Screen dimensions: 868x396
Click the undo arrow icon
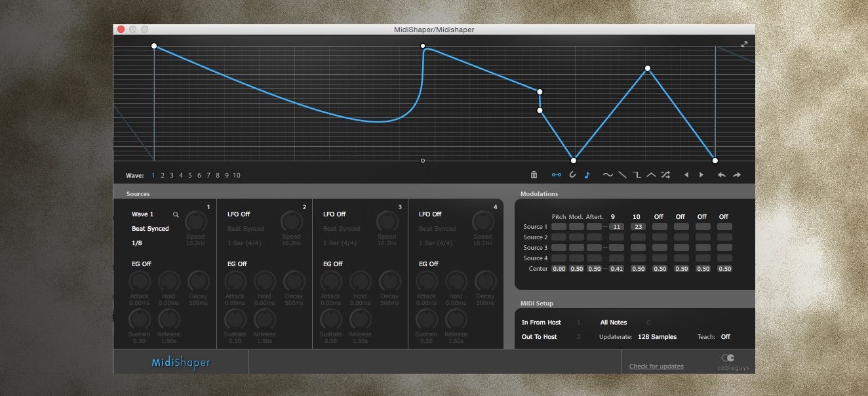coord(722,175)
